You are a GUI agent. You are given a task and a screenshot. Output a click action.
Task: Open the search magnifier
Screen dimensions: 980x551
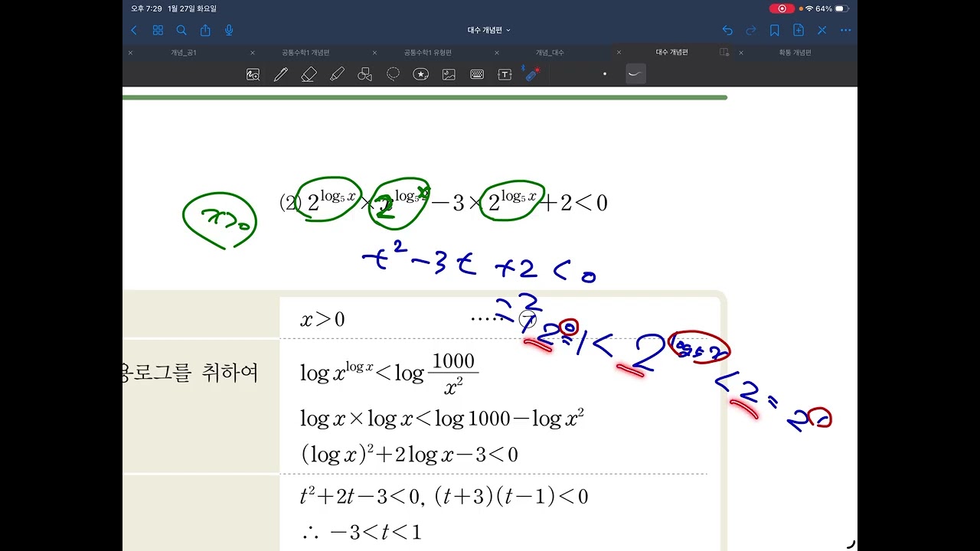pyautogui.click(x=181, y=31)
